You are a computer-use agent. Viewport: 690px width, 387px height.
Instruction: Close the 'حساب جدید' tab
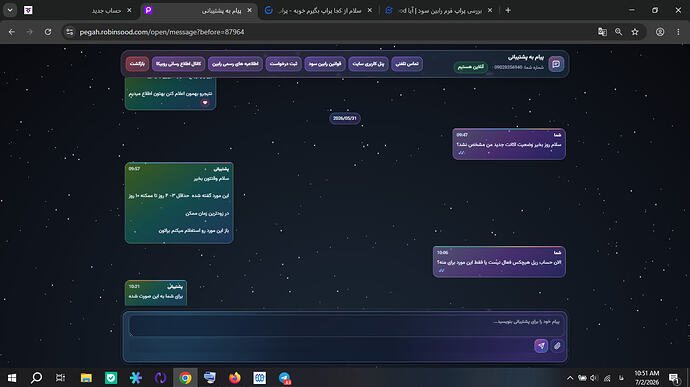[129, 10]
